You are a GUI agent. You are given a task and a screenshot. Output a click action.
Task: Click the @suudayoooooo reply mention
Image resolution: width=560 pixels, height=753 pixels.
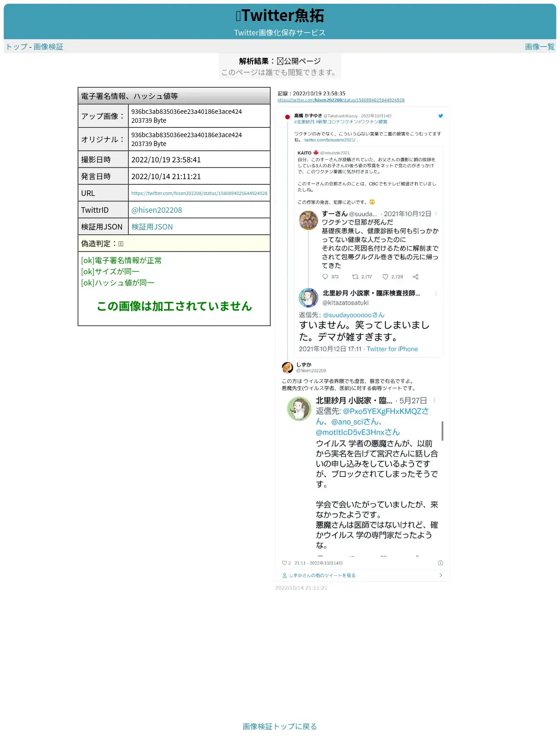pos(354,315)
